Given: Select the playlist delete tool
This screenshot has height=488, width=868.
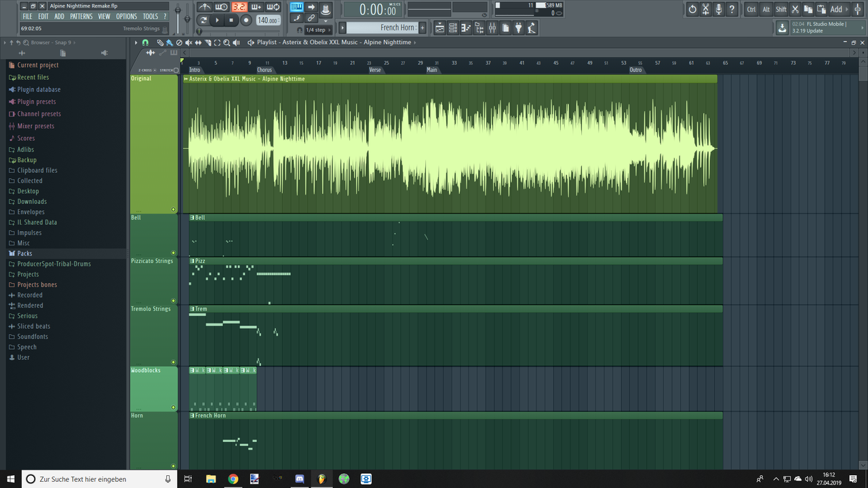Looking at the screenshot, I should 179,42.
